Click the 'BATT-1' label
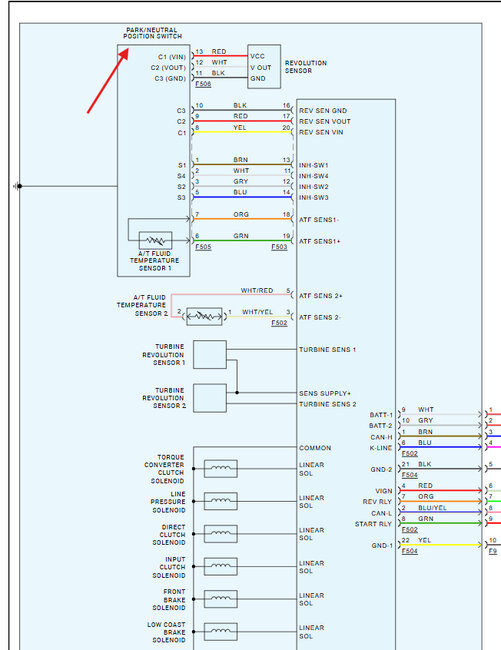Image resolution: width=501 pixels, height=650 pixels. tap(381, 415)
